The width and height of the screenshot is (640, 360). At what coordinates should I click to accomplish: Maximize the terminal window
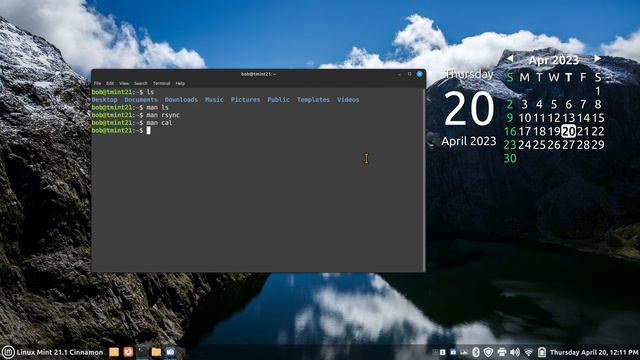(x=409, y=74)
